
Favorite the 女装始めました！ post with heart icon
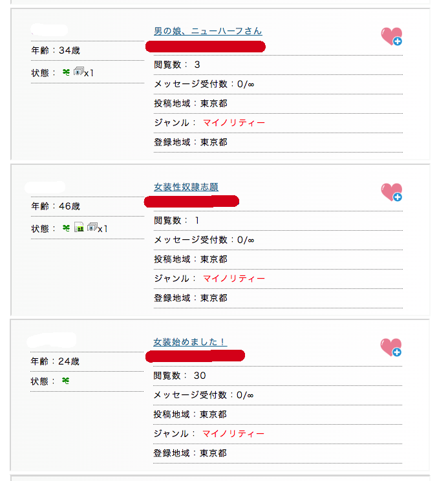[391, 347]
